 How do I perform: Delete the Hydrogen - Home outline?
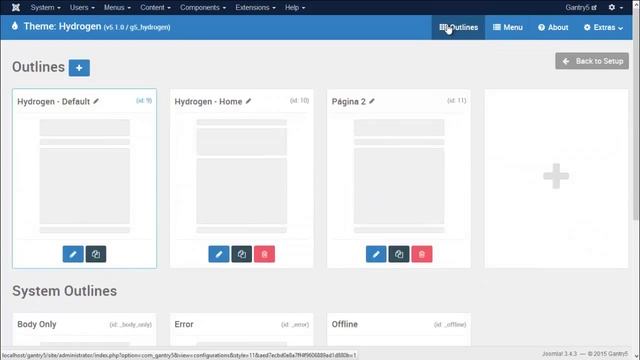point(264,254)
